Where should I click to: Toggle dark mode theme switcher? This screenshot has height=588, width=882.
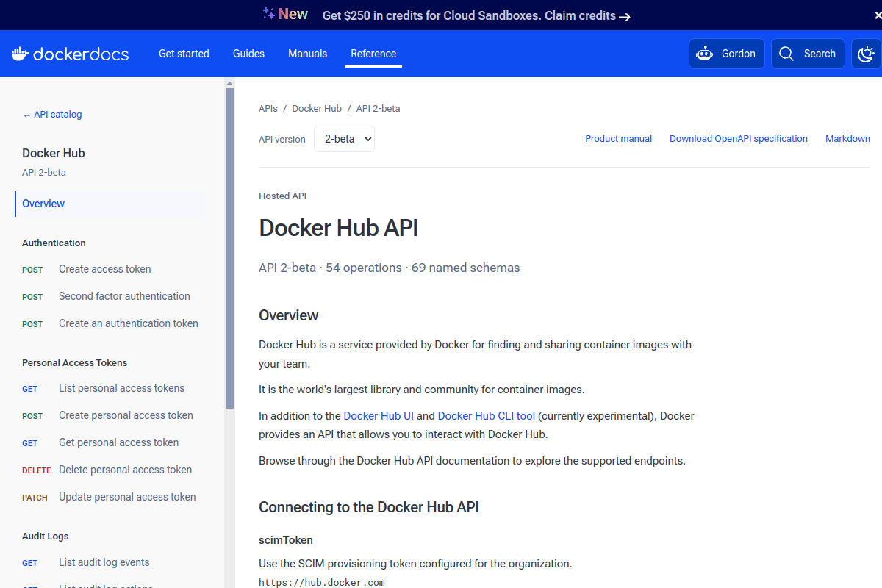click(867, 54)
